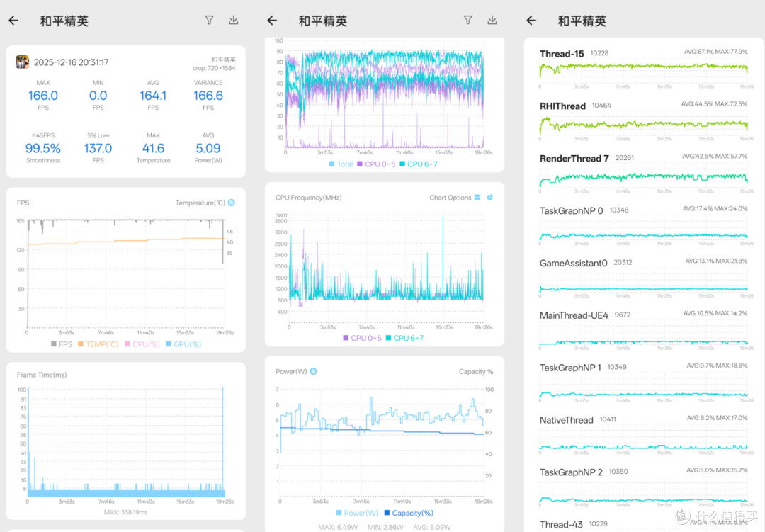Toggle Power(W) series in the power legend
Viewport: 765px width, 532px height.
click(x=357, y=513)
